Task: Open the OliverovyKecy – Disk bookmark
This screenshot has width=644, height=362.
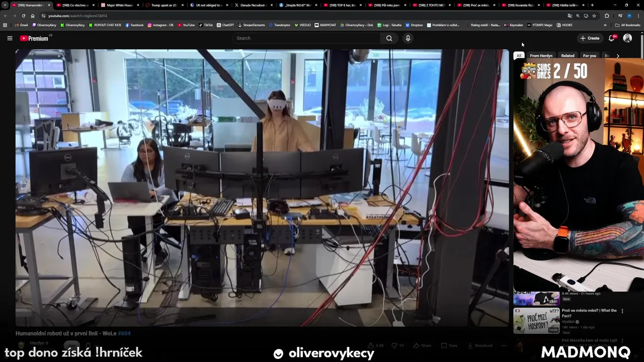Action: (356, 25)
